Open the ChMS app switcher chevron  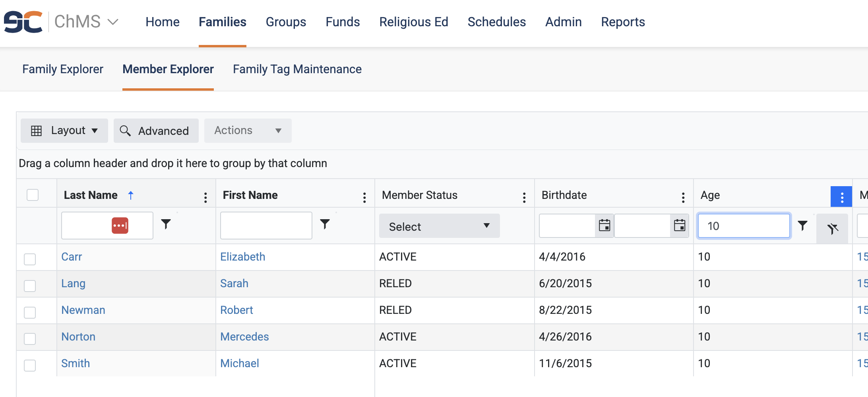click(113, 22)
